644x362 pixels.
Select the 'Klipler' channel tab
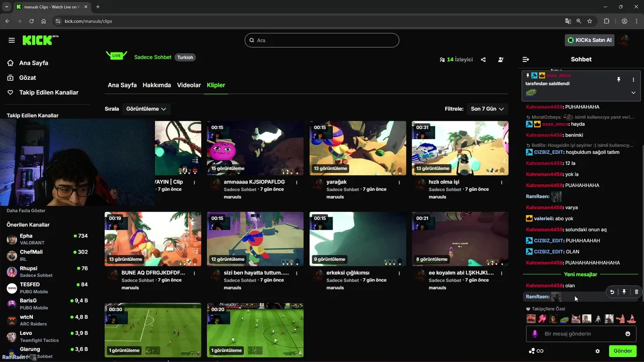[x=216, y=85]
